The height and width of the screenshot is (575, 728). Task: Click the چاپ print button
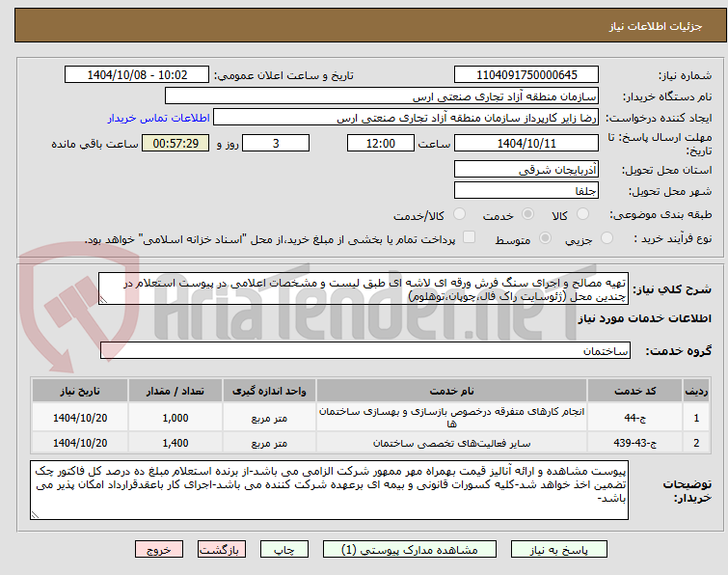283,550
